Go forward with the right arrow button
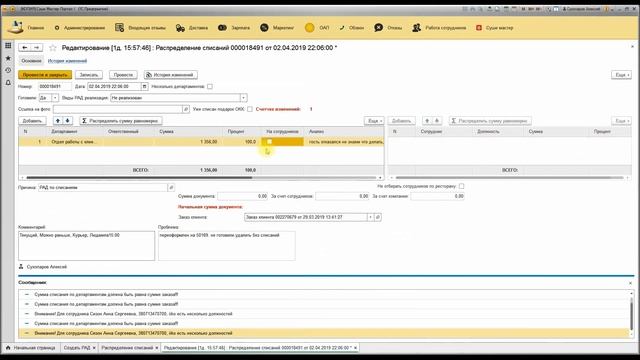This screenshot has width=640, height=360. [36, 48]
